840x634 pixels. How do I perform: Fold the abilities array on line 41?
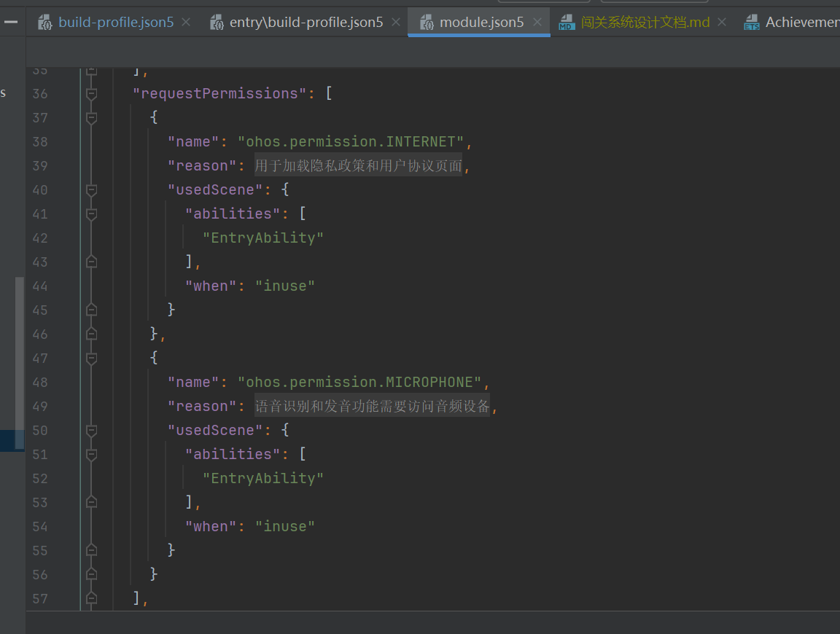point(92,214)
